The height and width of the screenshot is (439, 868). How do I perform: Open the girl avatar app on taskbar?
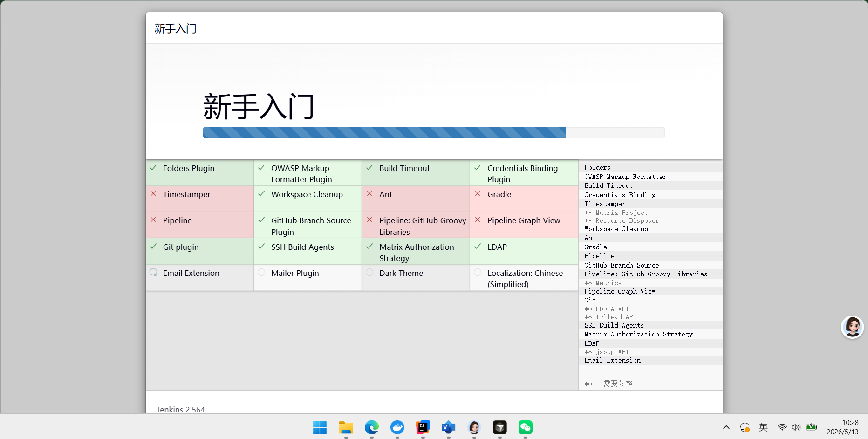point(474,427)
